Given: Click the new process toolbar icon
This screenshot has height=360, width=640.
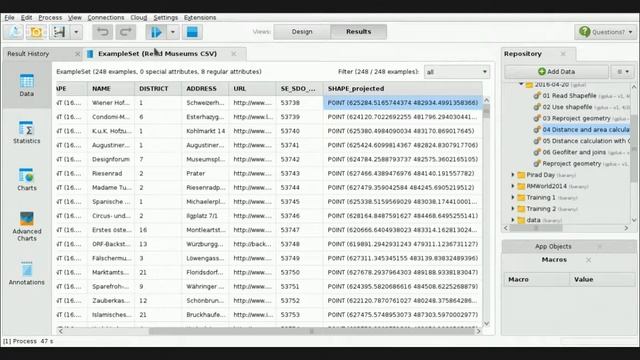Looking at the screenshot, I should coord(15,32).
